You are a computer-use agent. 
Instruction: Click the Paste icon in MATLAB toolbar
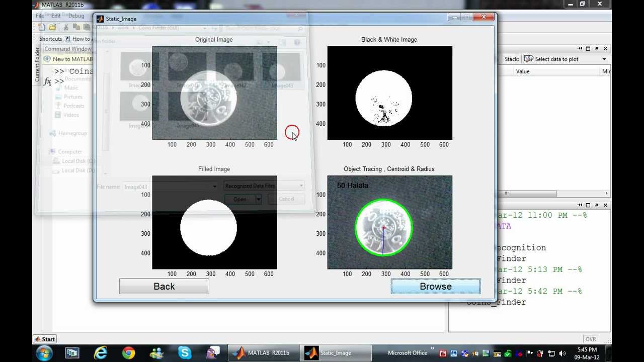click(x=86, y=27)
